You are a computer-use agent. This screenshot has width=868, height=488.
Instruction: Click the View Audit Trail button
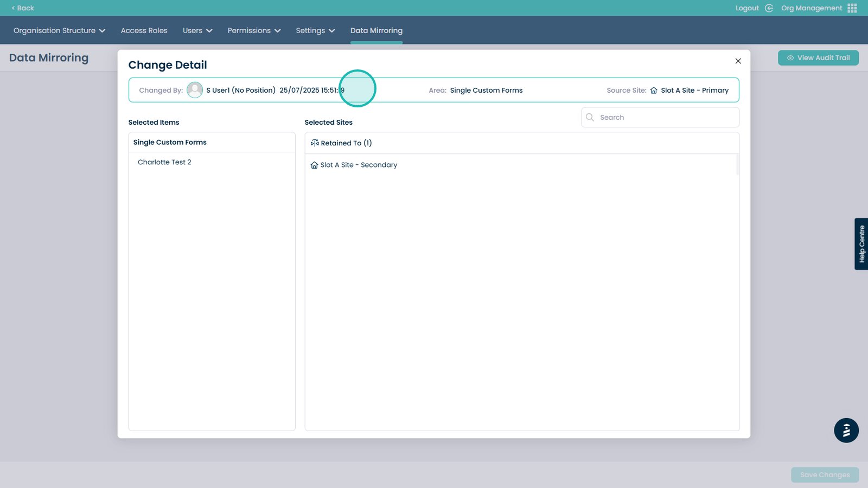point(818,58)
